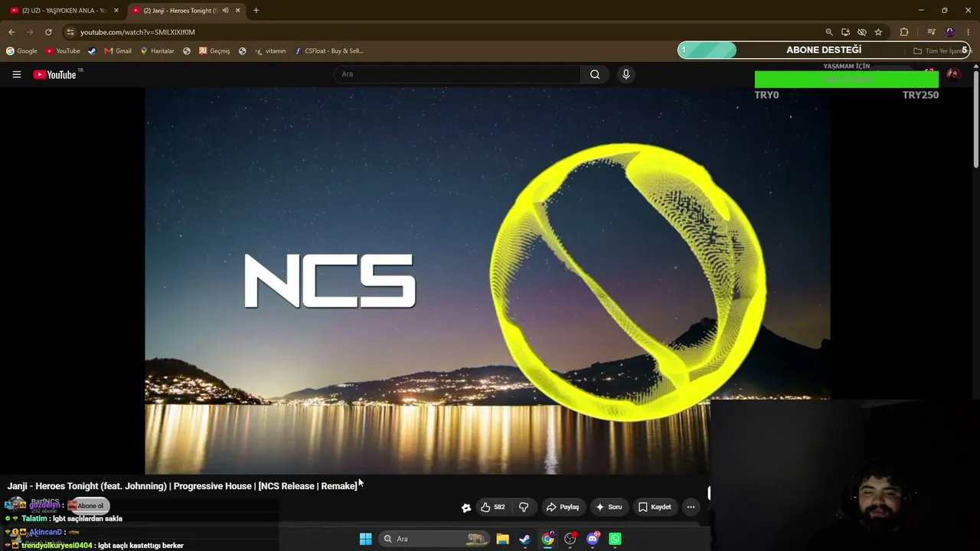Open the browser extensions puzzle menu
This screenshot has width=980, height=551.
(904, 32)
